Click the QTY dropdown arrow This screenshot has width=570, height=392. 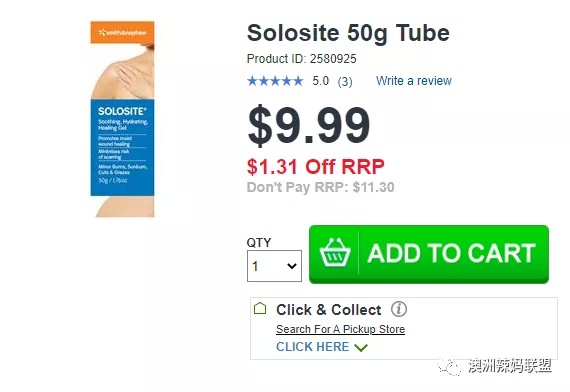tap(292, 266)
